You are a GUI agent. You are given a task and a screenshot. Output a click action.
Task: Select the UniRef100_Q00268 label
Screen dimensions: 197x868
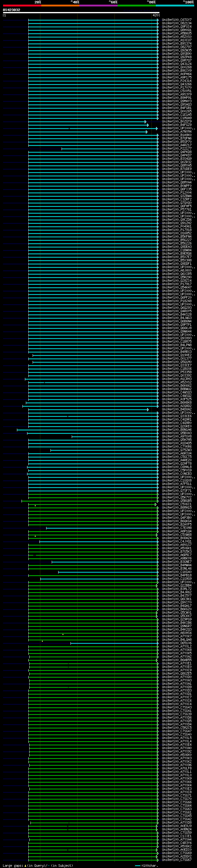pyautogui.click(x=176, y=67)
